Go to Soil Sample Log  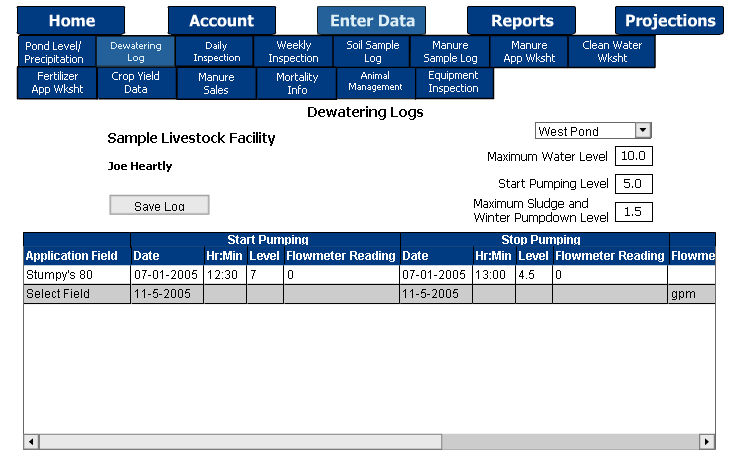point(372,52)
